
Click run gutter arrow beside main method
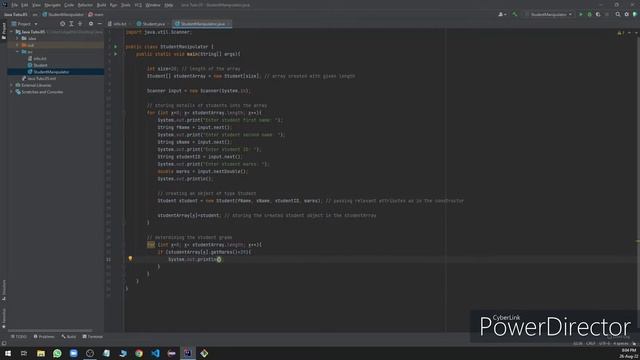[x=116, y=54]
